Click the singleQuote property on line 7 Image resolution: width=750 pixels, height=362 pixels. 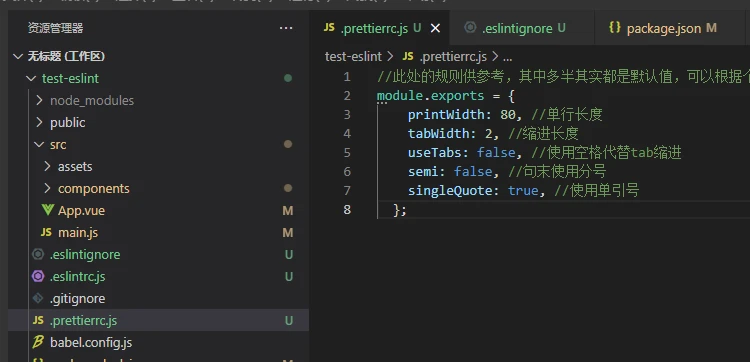[x=450, y=191]
